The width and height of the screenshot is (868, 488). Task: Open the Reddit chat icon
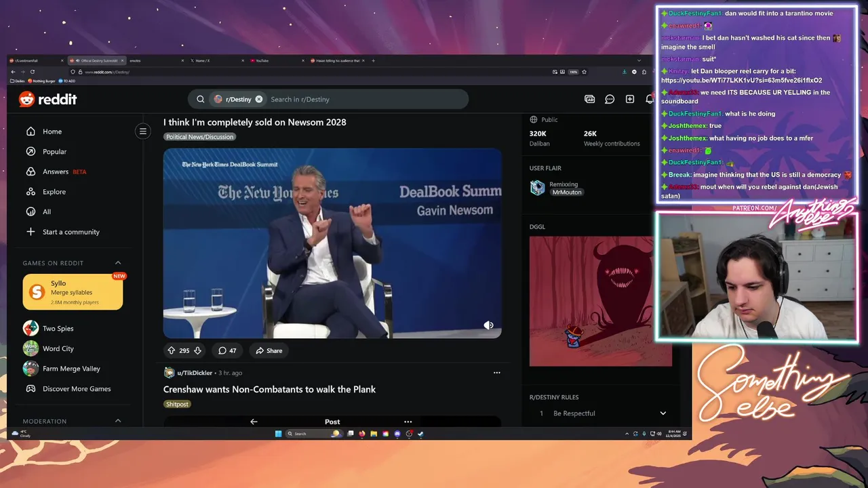tap(610, 99)
